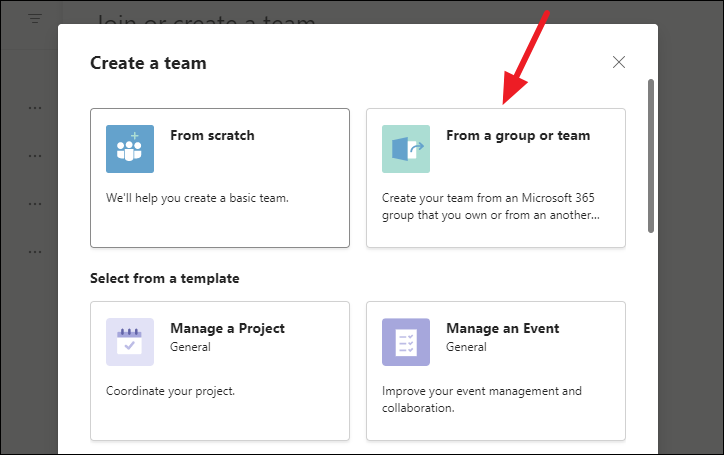
Task: Click 'Improve your event management' description
Action: pos(482,400)
